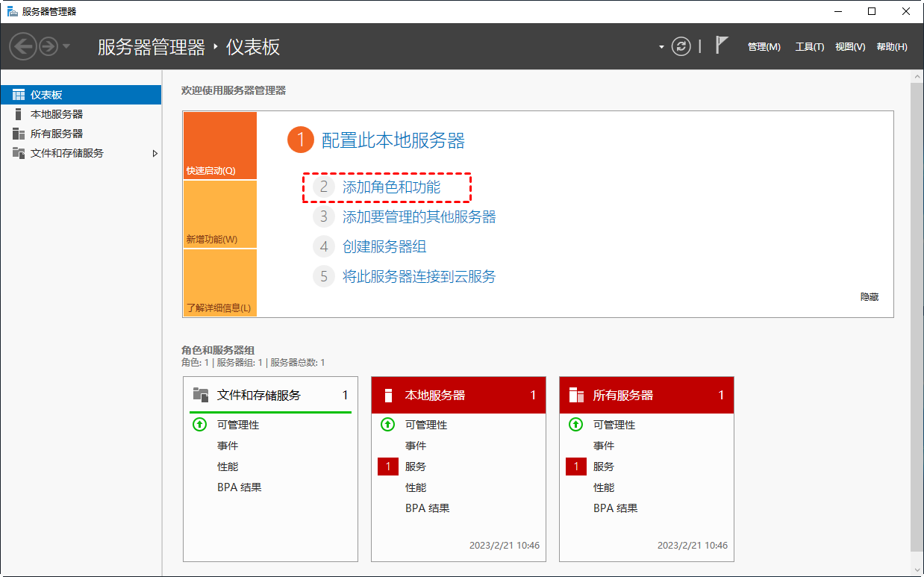Open the 管理(M) menu
Screen dimensions: 924x577
tap(764, 47)
